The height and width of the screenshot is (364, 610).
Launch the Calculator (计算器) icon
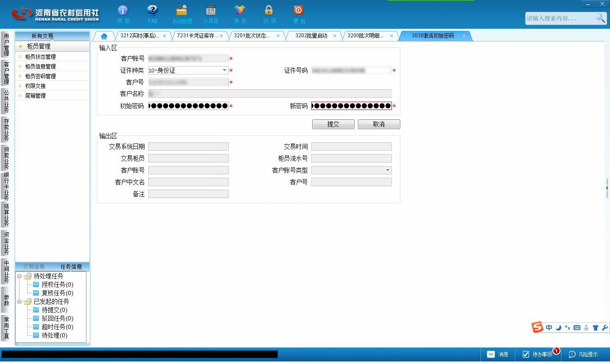[x=211, y=10]
